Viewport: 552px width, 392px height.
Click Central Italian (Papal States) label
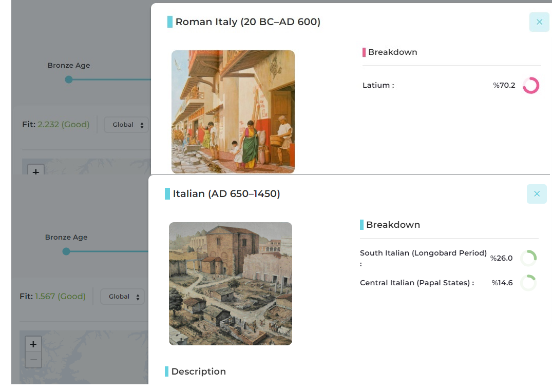[417, 283]
